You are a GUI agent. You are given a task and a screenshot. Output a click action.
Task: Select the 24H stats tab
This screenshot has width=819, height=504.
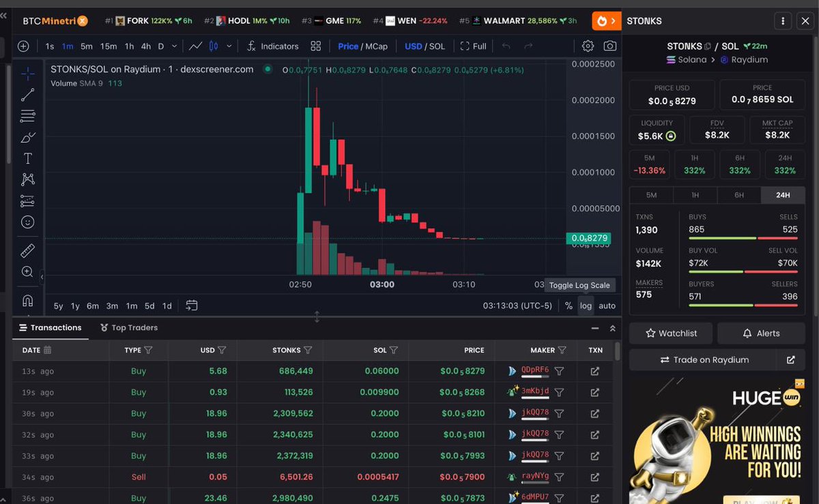click(x=783, y=195)
